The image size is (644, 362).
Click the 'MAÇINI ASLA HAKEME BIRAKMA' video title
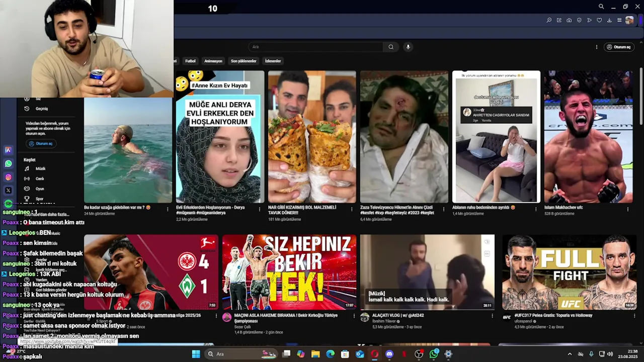(286, 318)
